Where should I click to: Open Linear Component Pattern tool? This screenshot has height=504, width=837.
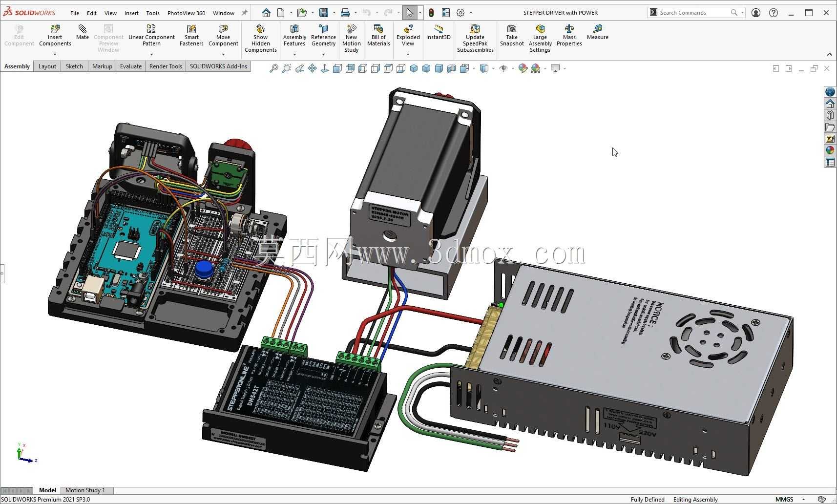151,35
